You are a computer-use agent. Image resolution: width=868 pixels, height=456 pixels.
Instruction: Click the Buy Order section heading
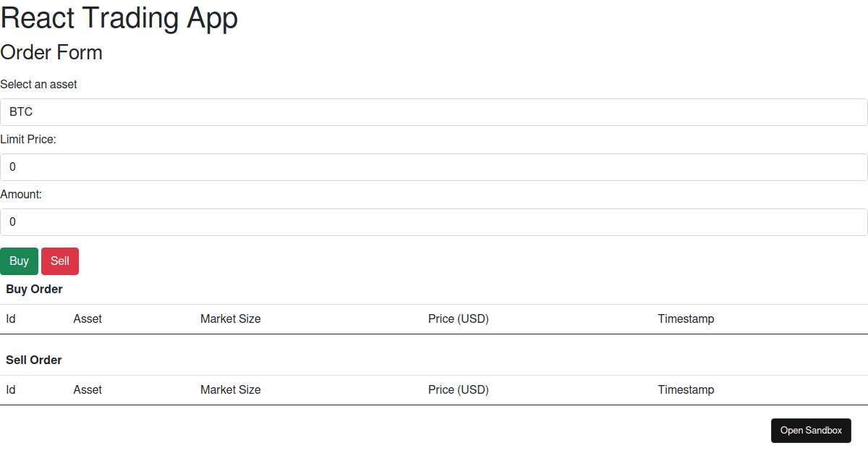pyautogui.click(x=34, y=289)
